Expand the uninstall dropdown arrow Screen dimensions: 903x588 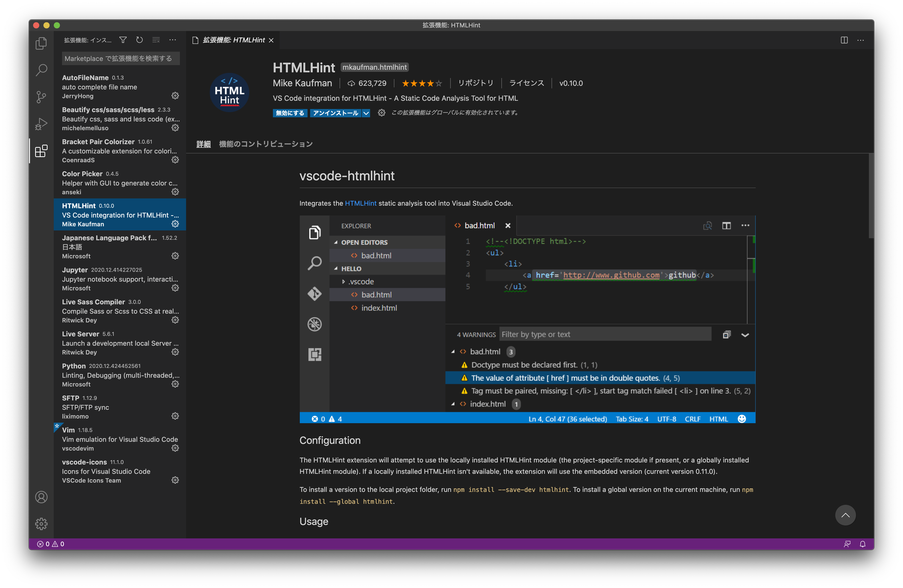pyautogui.click(x=366, y=113)
